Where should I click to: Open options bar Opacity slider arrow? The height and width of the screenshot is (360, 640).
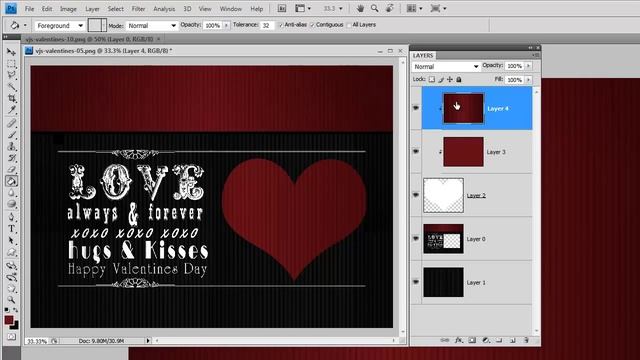tap(226, 25)
